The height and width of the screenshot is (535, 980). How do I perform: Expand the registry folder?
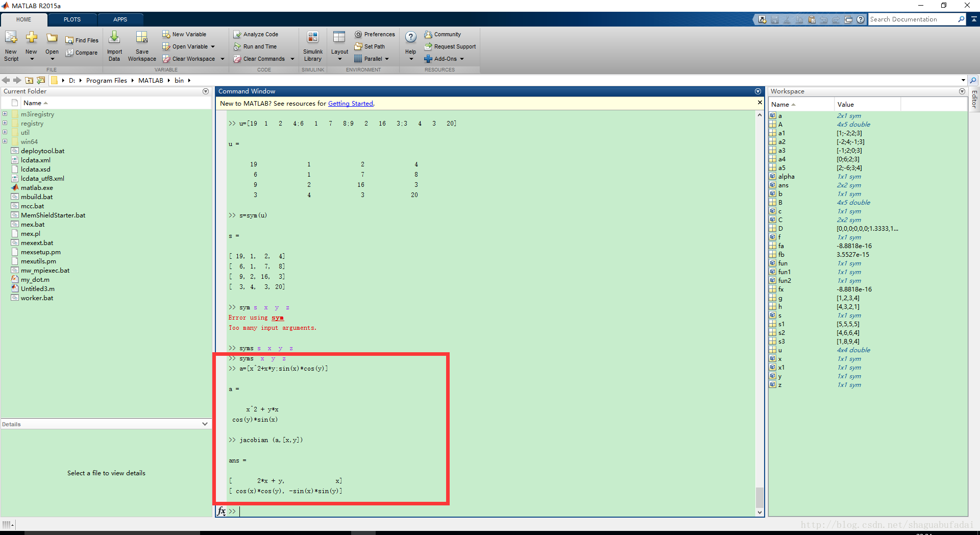[5, 123]
